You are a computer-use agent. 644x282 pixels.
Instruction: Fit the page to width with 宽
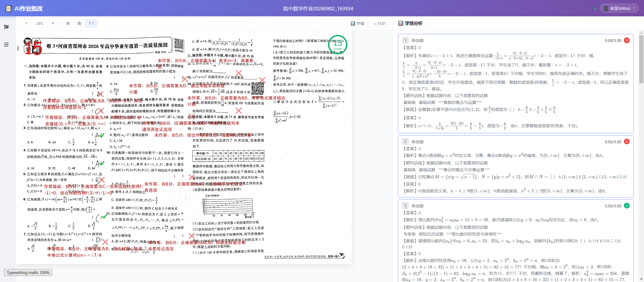coord(68,23)
